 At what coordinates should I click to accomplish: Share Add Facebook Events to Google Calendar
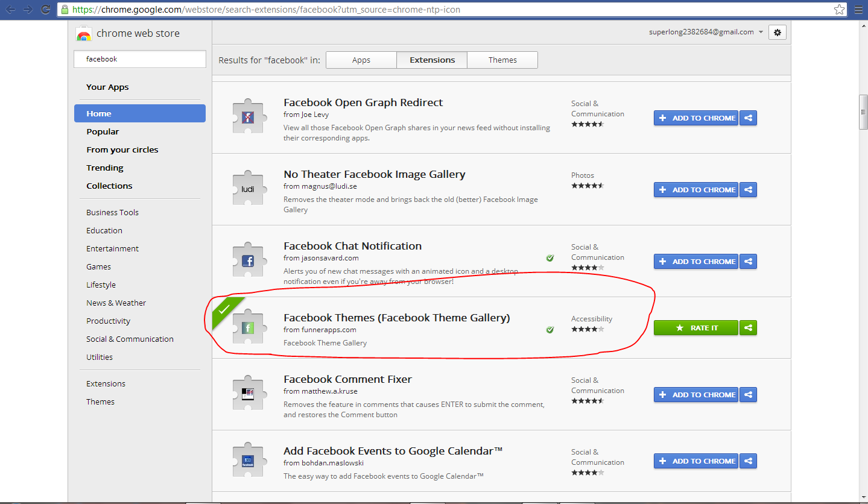pyautogui.click(x=748, y=461)
